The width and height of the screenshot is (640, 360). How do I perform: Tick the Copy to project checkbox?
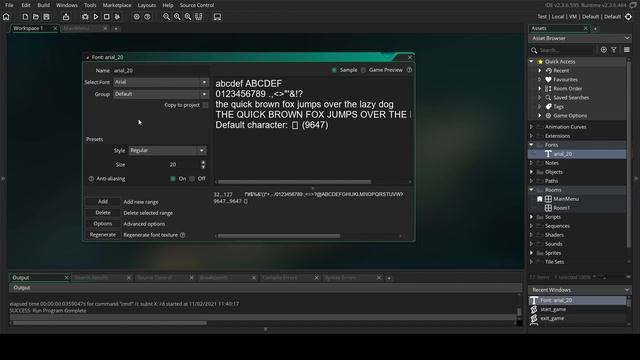[206, 105]
